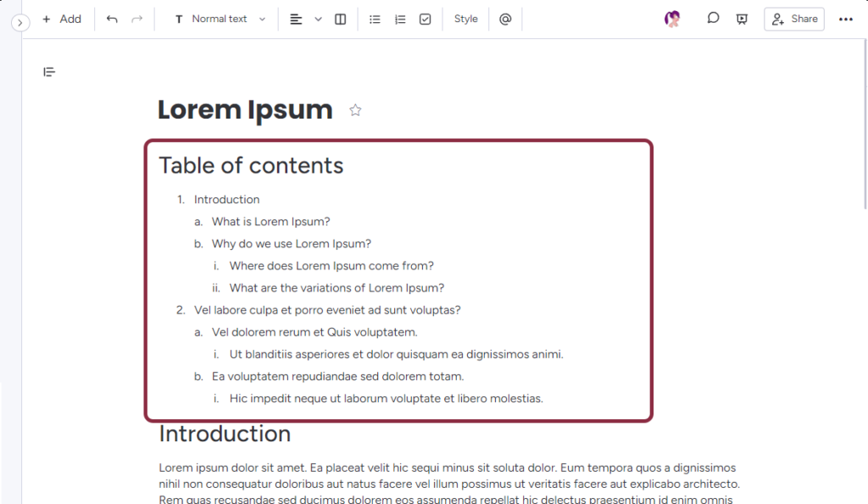Insert a numbered list
The width and height of the screenshot is (868, 504).
pos(400,19)
